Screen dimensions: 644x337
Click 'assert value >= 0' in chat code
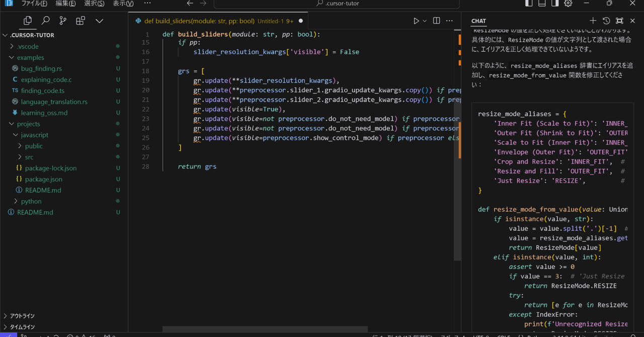click(x=541, y=267)
